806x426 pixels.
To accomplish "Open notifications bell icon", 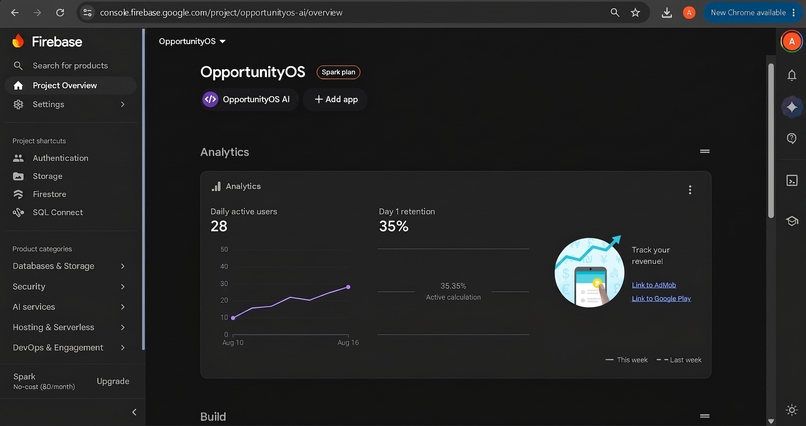I will 792,75.
